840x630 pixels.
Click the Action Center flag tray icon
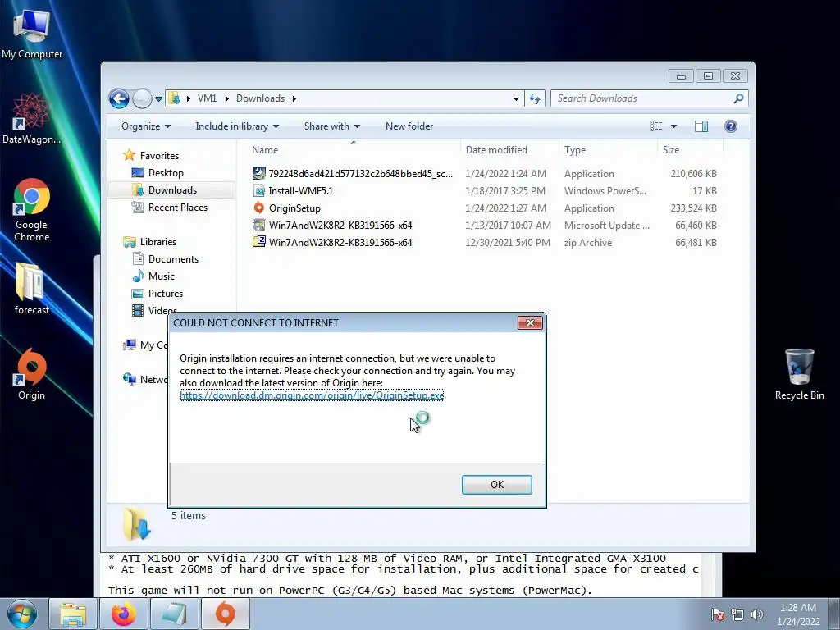click(718, 614)
